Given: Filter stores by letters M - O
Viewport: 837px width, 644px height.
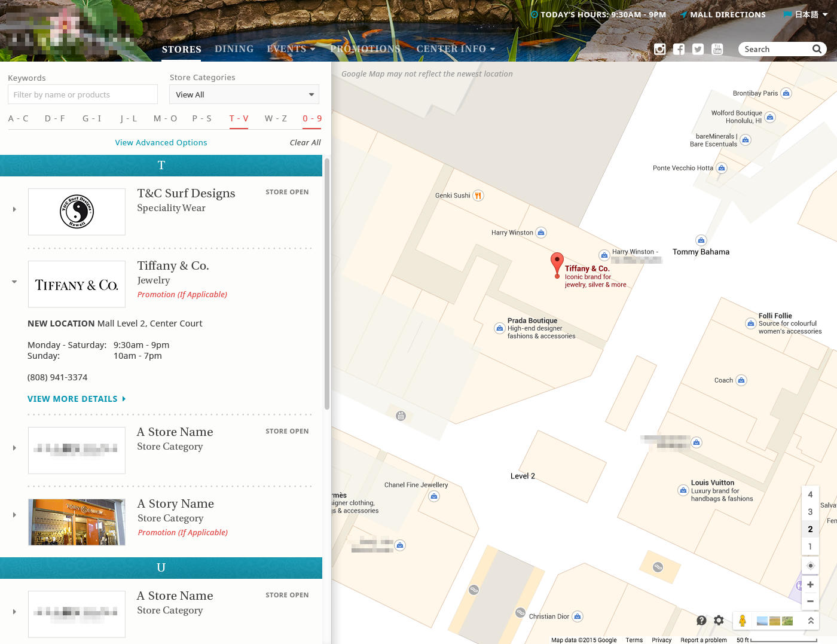Looking at the screenshot, I should point(165,118).
